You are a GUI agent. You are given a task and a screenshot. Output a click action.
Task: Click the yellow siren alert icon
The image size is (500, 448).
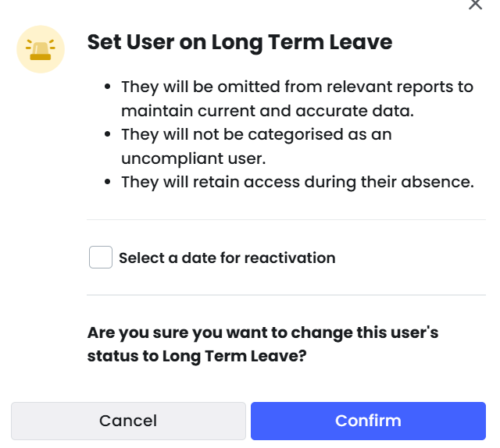(41, 50)
